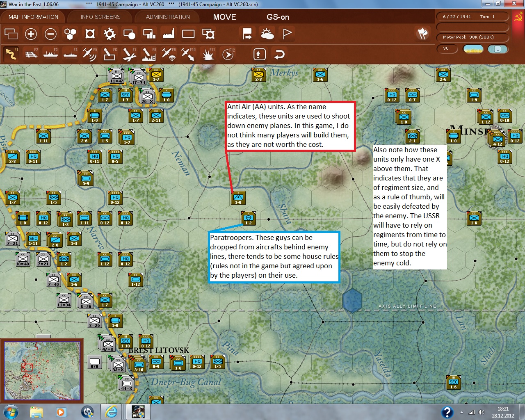Zoom in with the plus icon
The height and width of the screenshot is (420, 525).
[31, 34]
